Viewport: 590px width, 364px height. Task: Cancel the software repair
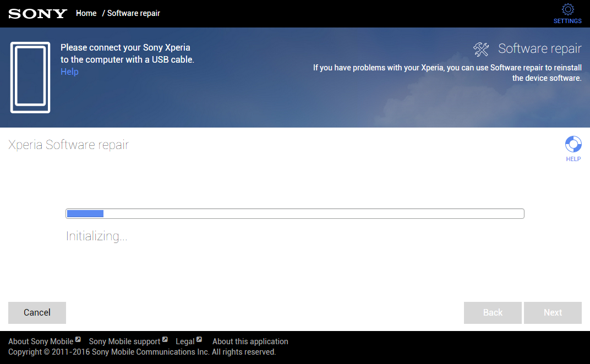(x=37, y=312)
